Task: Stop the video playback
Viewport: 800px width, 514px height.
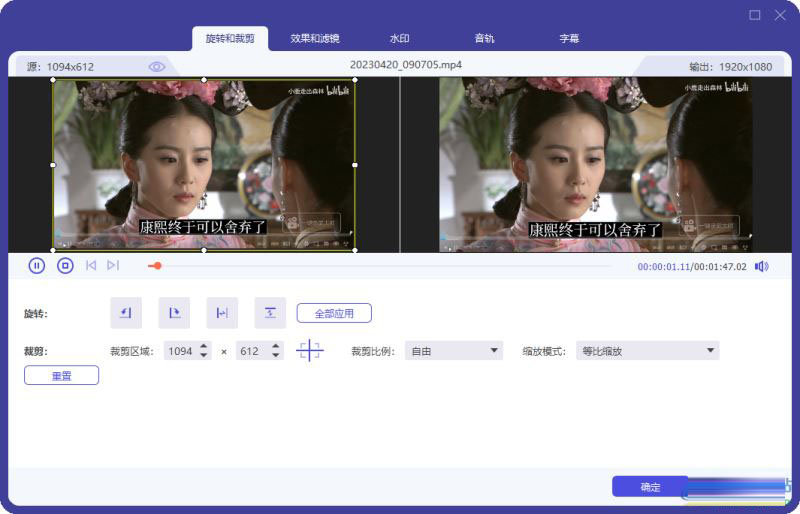Action: click(65, 265)
